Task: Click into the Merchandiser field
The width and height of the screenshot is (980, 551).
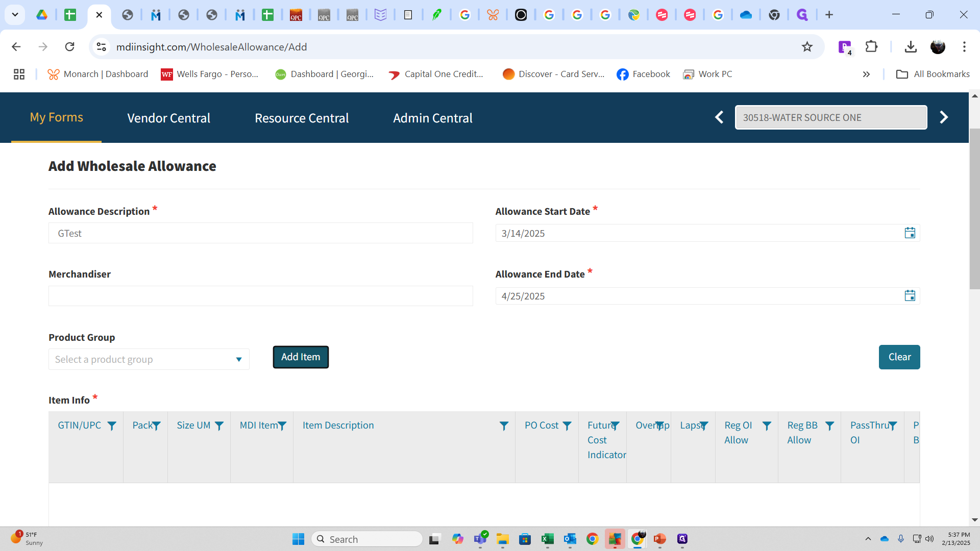Action: click(261, 296)
